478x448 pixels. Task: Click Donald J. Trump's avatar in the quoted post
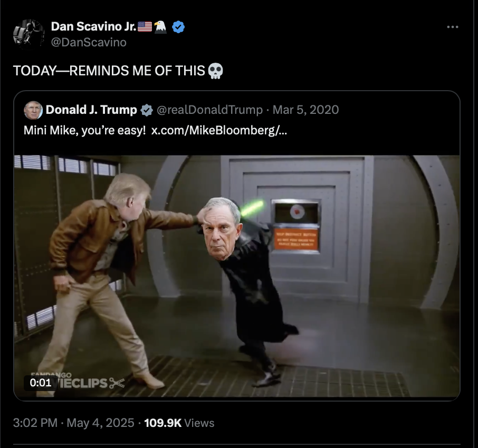click(33, 110)
